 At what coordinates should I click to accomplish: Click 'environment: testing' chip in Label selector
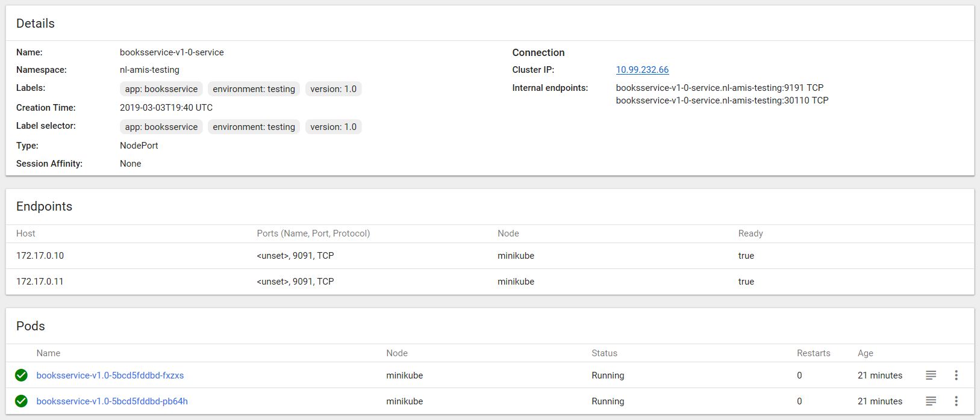point(254,127)
